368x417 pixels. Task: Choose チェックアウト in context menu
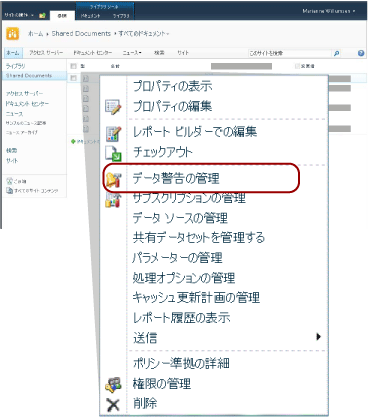(163, 152)
